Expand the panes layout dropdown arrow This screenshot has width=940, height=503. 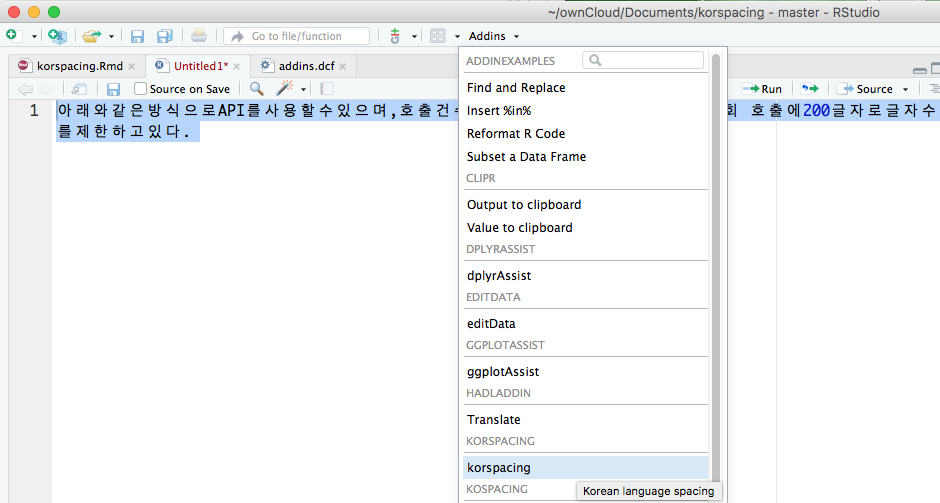457,37
